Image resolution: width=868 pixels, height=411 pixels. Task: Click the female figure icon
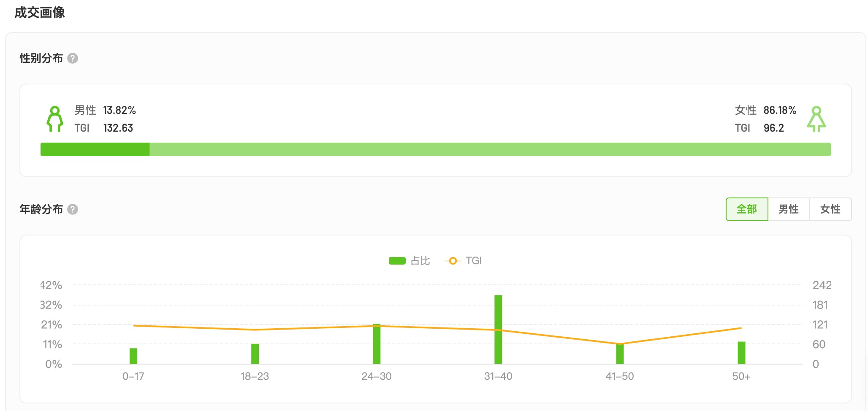[816, 119]
